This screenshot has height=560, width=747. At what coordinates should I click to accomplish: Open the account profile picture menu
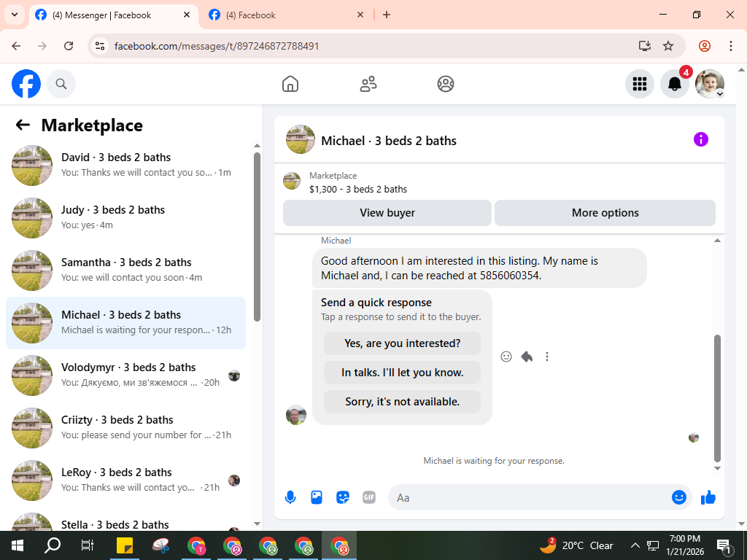pyautogui.click(x=710, y=84)
